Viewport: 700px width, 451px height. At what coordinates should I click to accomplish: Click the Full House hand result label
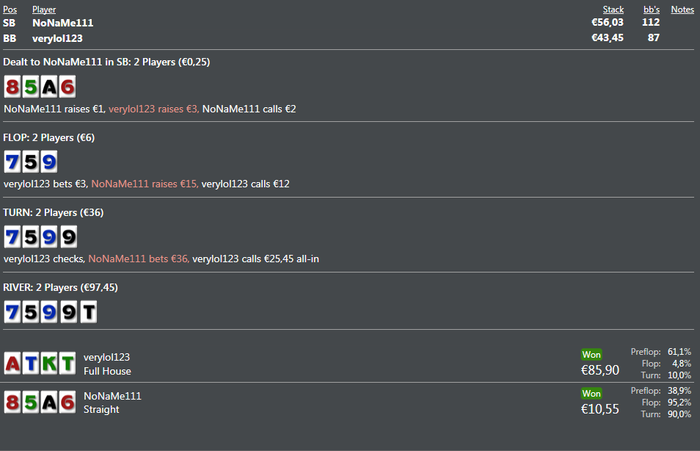coord(107,371)
